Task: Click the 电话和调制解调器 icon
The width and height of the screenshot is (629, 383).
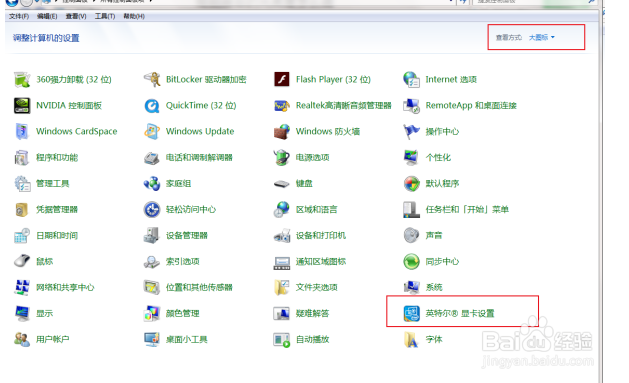Action: click(152, 158)
